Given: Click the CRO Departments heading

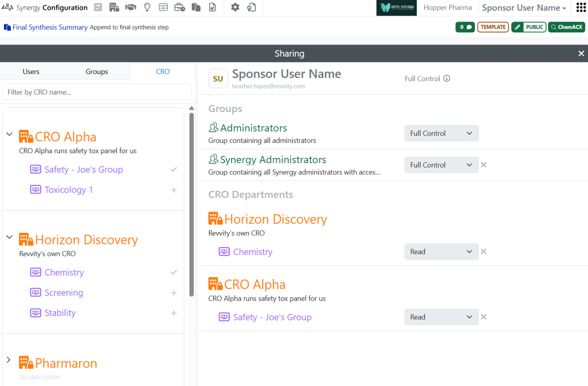Looking at the screenshot, I should [251, 195].
